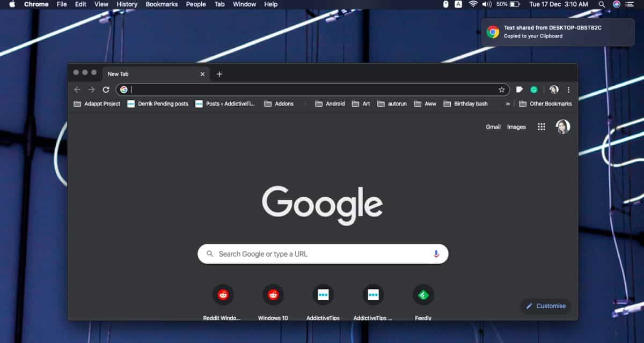Image resolution: width=644 pixels, height=343 pixels.
Task: Open Siri from the menu bar
Action: [x=617, y=4]
